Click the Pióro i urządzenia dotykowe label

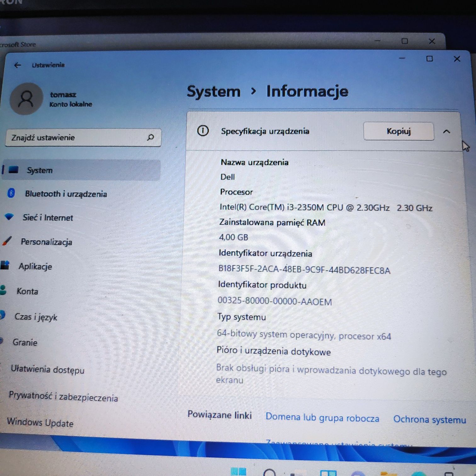tap(274, 351)
